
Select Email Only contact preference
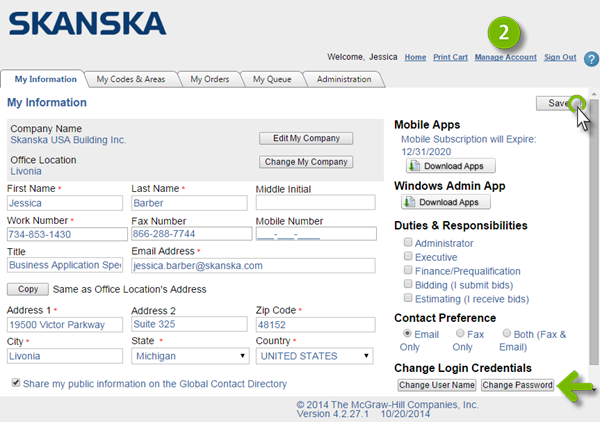407,334
